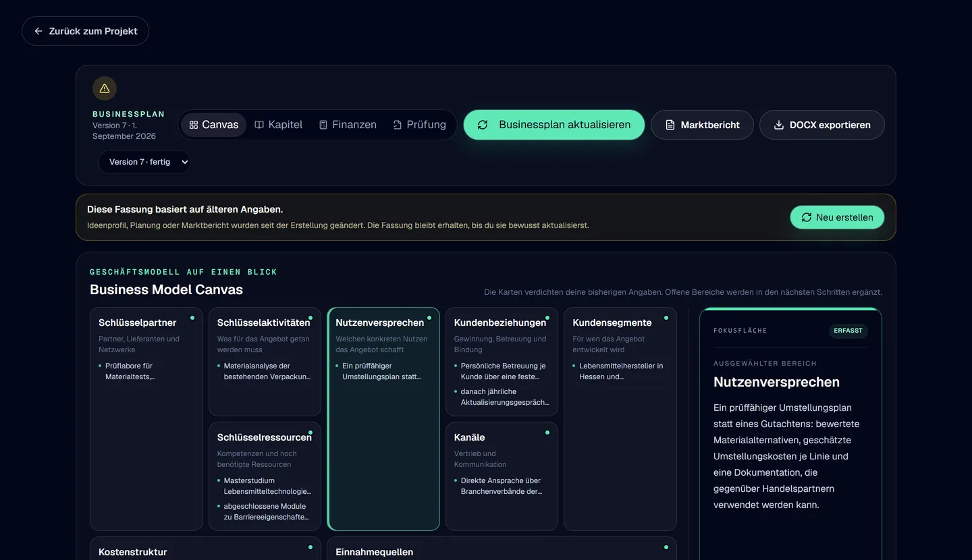
Task: Click the GESCHÄFTSMODELL AUF EINEN BLICK label
Action: pyautogui.click(x=184, y=272)
